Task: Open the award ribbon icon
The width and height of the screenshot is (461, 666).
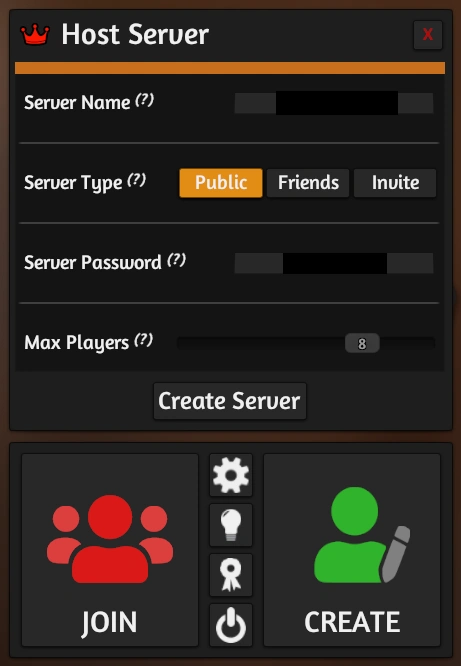Action: point(231,575)
